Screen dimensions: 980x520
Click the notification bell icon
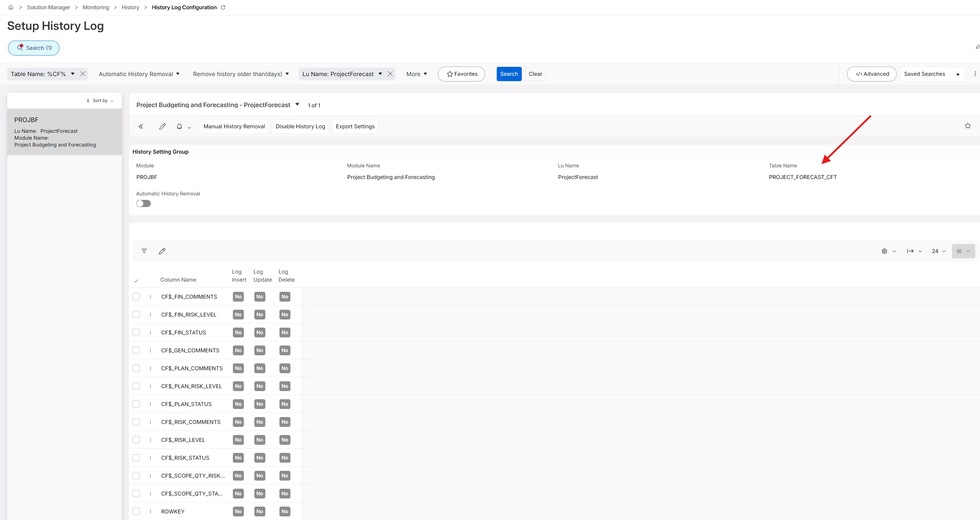179,126
